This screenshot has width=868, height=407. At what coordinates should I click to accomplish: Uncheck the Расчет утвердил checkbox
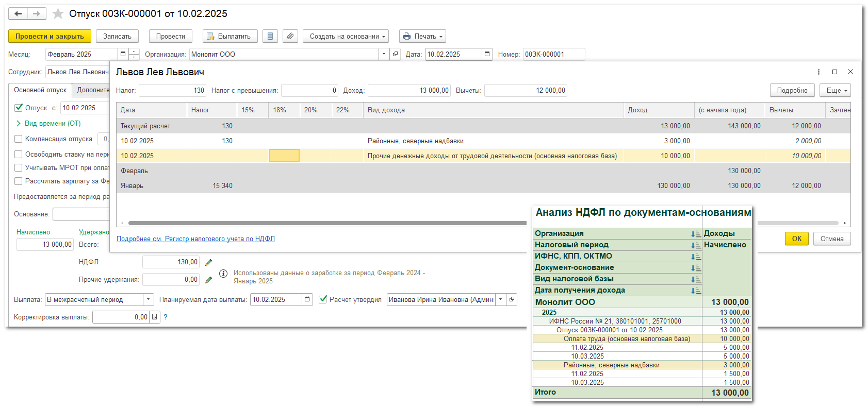pos(323,299)
